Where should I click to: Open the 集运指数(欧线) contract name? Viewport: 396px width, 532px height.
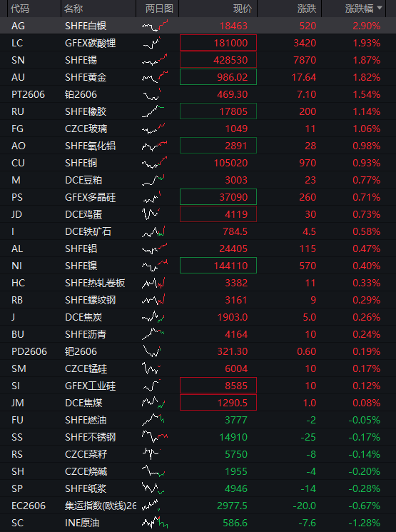(x=101, y=506)
